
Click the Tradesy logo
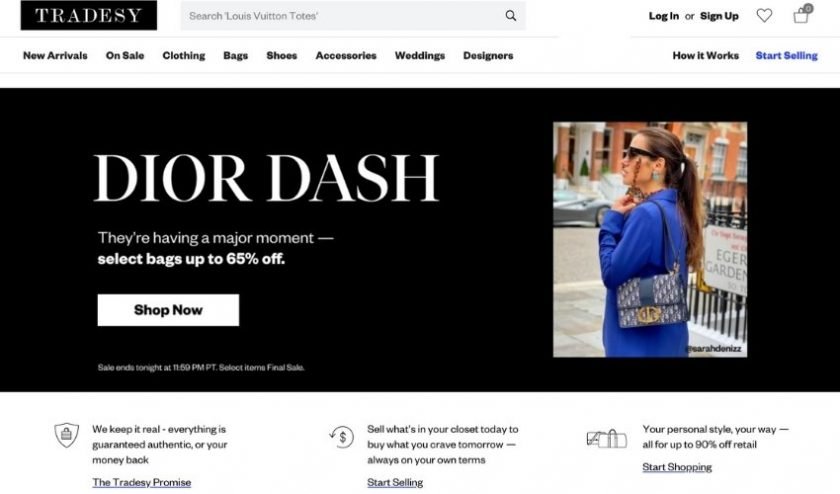(x=89, y=15)
